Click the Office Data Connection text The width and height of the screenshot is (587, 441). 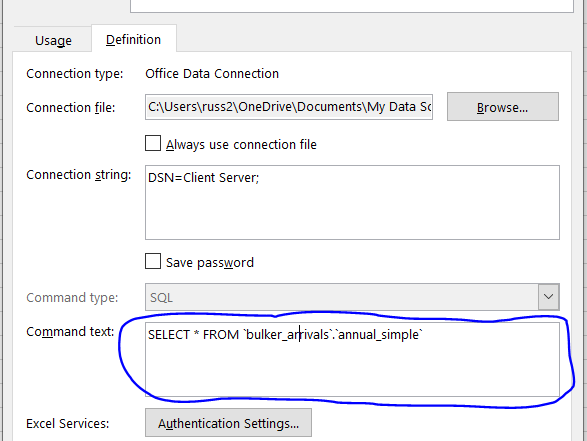click(212, 74)
